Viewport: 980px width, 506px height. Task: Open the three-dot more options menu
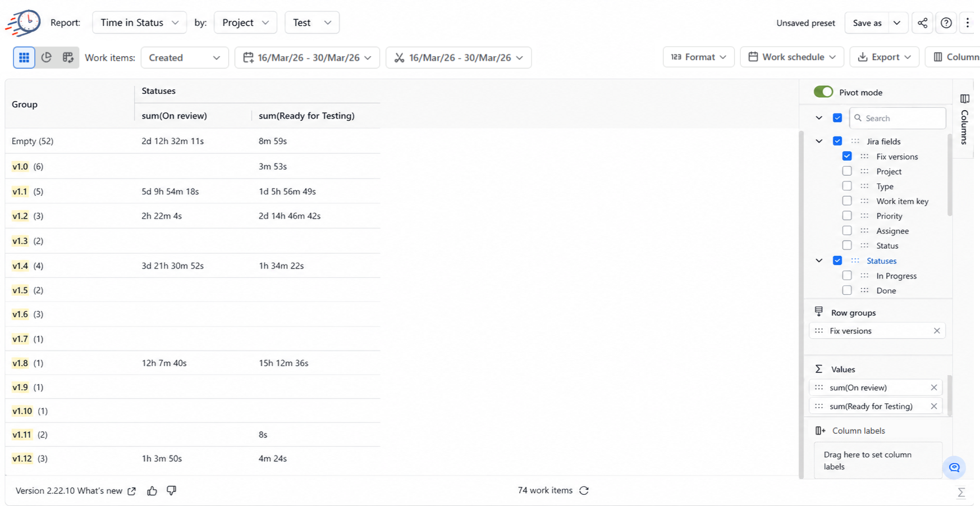968,23
